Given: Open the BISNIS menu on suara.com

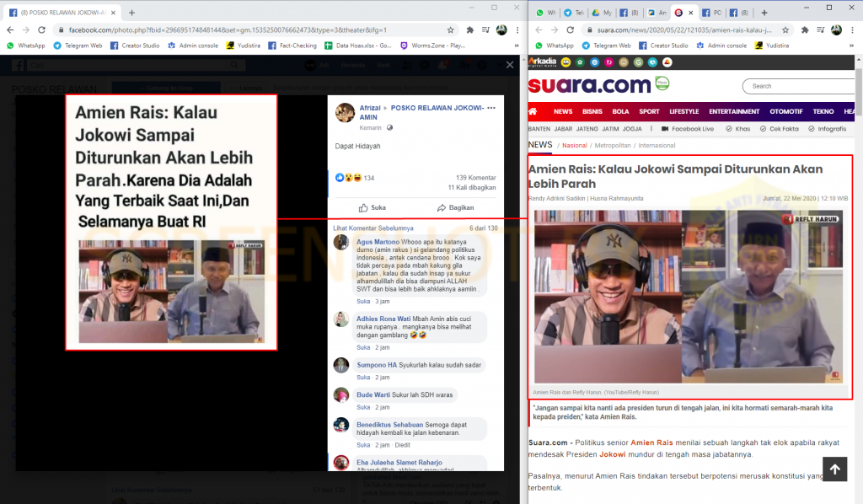Looking at the screenshot, I should (x=592, y=111).
